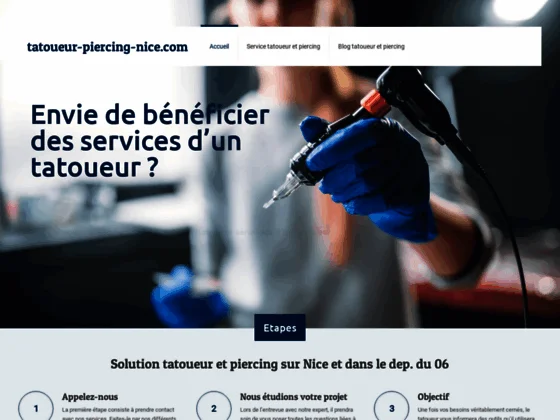Click the step 1 circle icon
The width and height of the screenshot is (560, 420).
pos(36,406)
